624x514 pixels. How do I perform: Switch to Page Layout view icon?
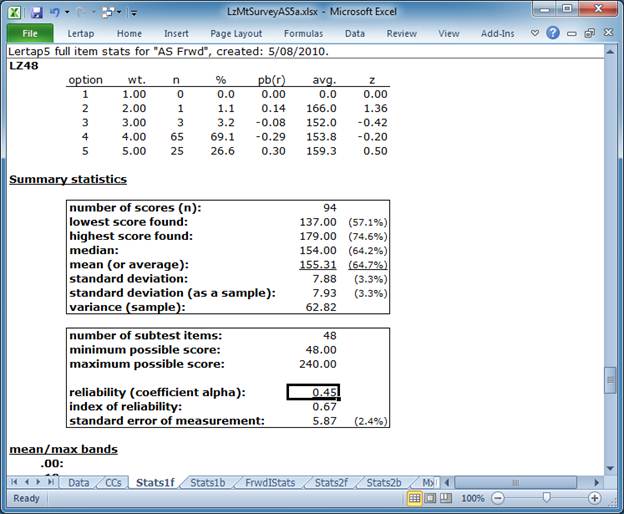[x=433, y=498]
